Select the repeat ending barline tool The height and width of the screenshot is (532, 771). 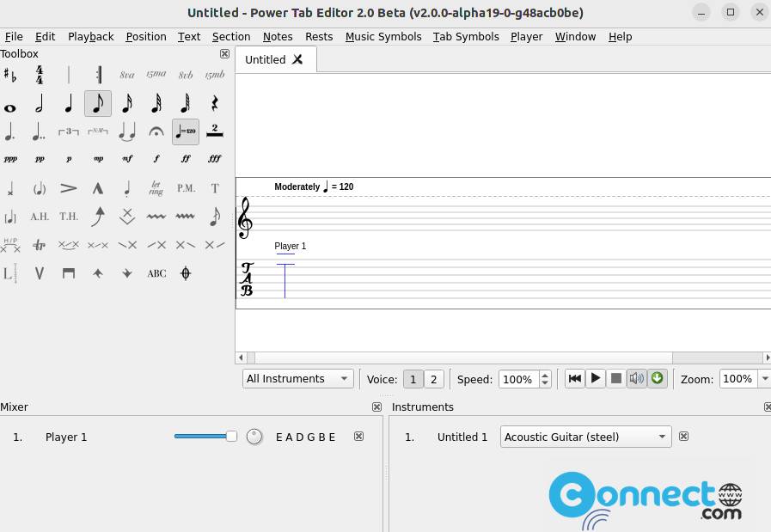(x=98, y=75)
